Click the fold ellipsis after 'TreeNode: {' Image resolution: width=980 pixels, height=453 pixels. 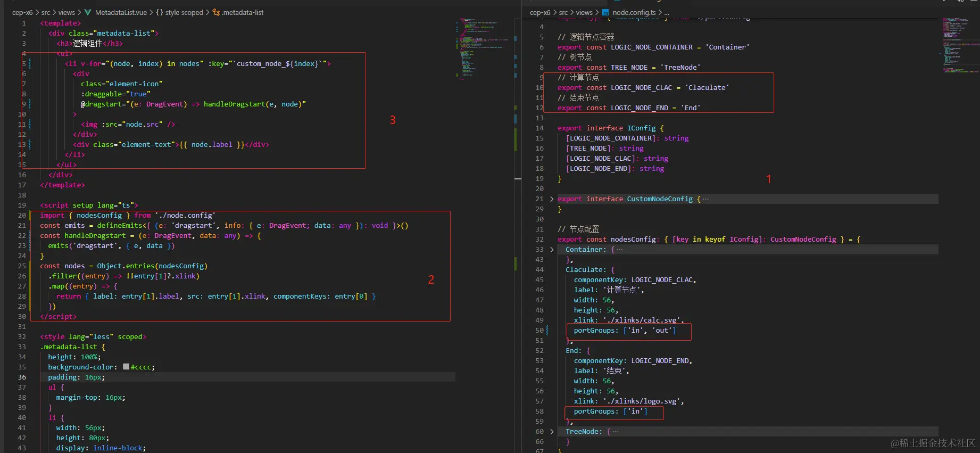pos(616,432)
